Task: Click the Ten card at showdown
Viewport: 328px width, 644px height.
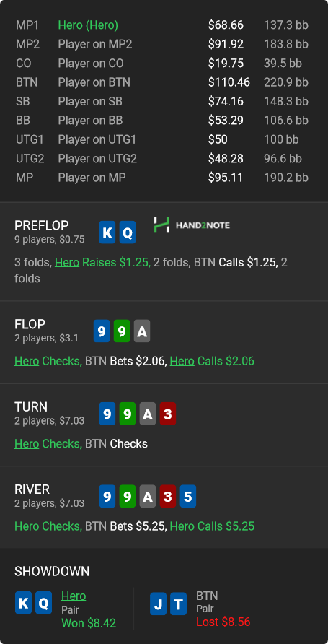Action: tap(178, 604)
